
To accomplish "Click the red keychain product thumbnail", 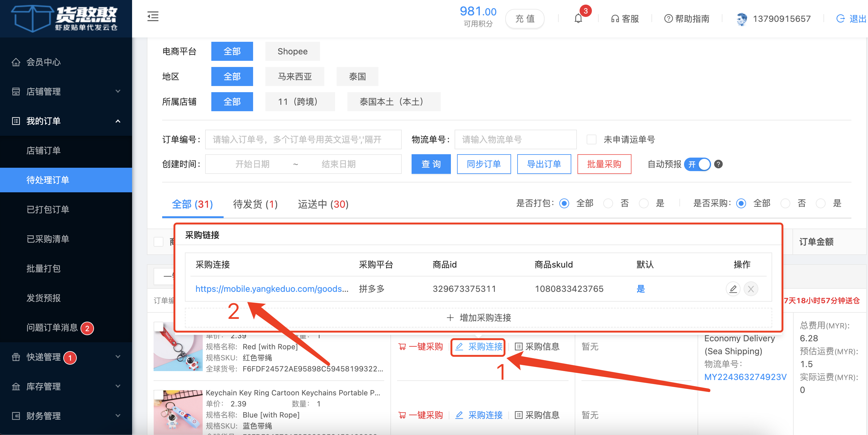I will 178,351.
